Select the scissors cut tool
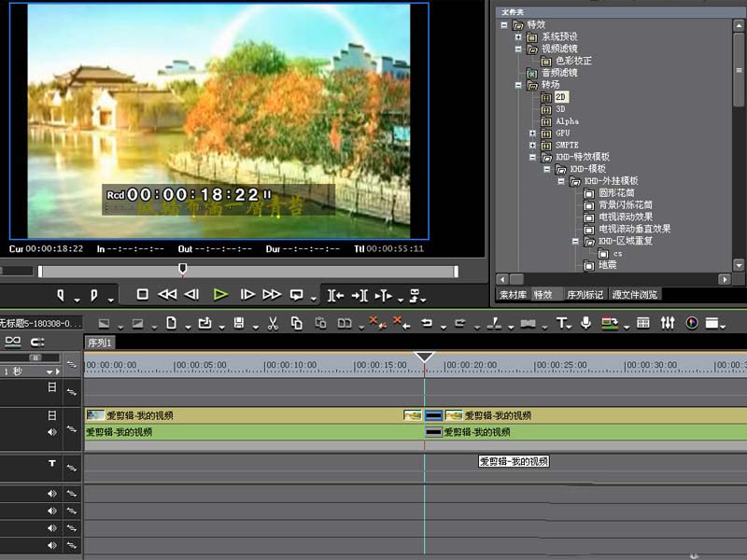 (x=273, y=323)
